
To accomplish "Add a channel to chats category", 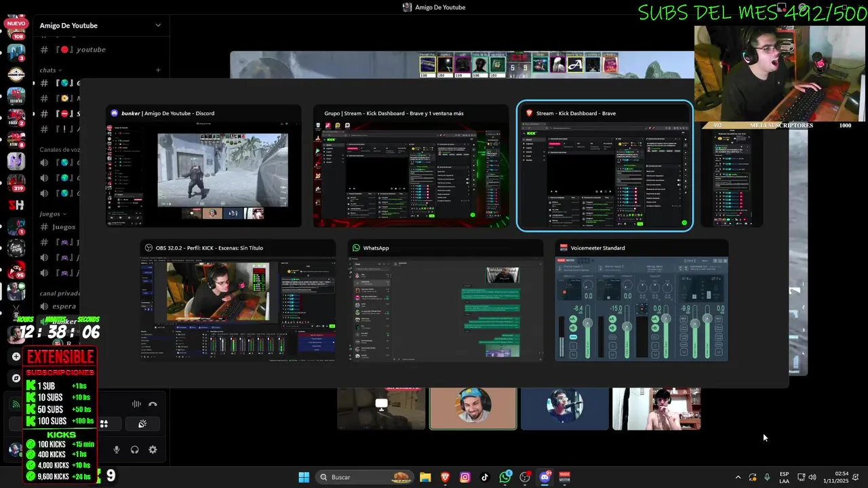I will coord(158,70).
